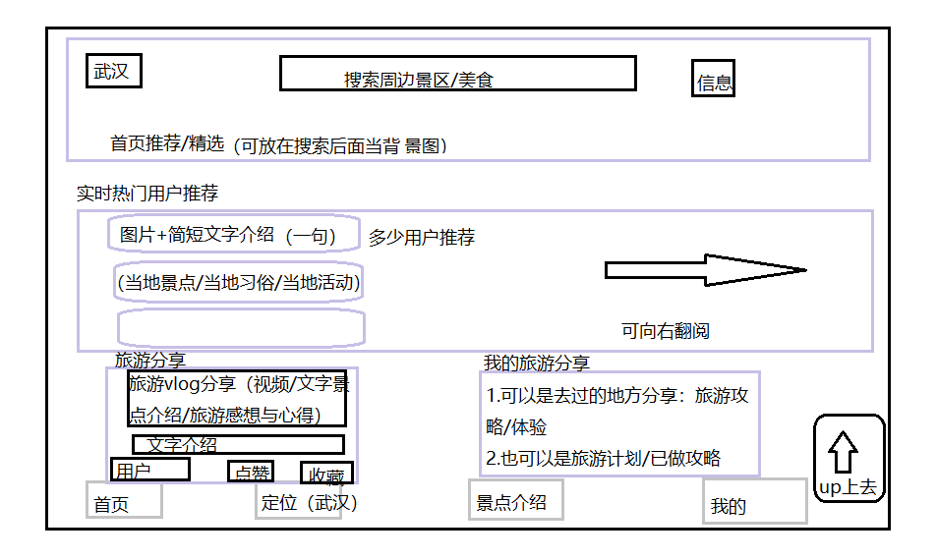
Task: Open the 景点介绍 bottom tab
Action: coord(515,500)
